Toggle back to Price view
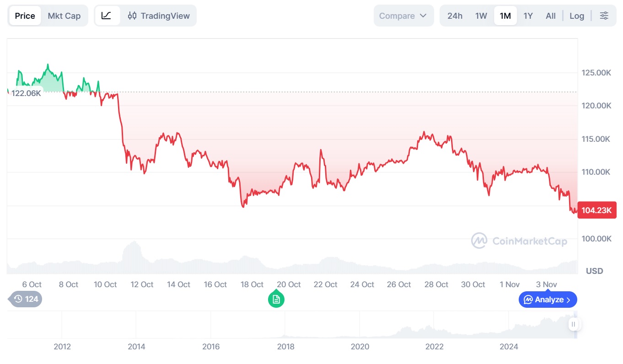Screen dimensions: 623x364 (24, 15)
